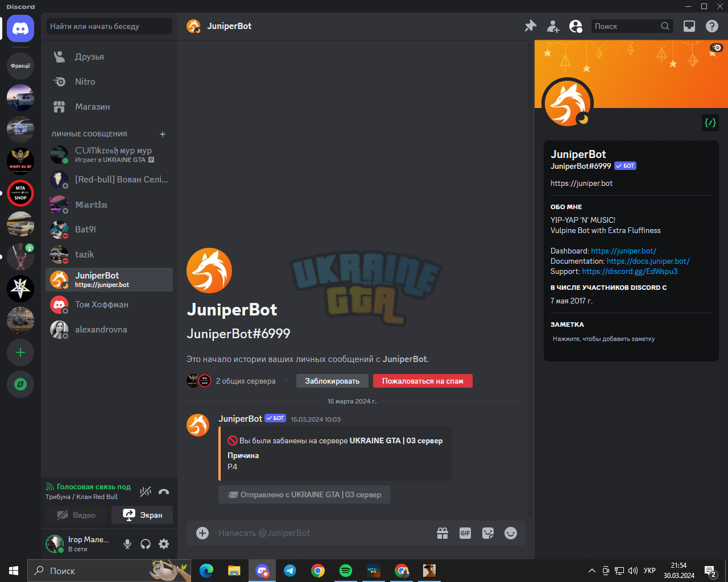728x582 pixels.
Task: Open Windows notification center
Action: click(x=710, y=571)
